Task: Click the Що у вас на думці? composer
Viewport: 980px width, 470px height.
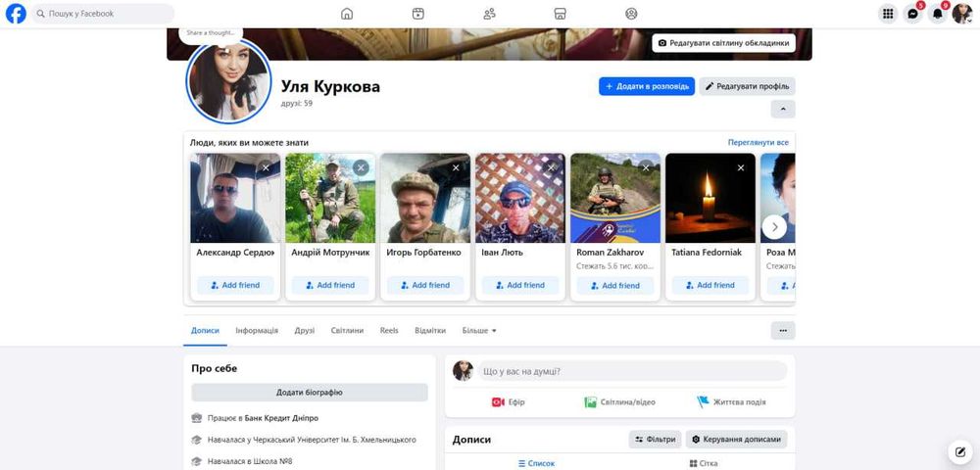Action: coord(632,371)
